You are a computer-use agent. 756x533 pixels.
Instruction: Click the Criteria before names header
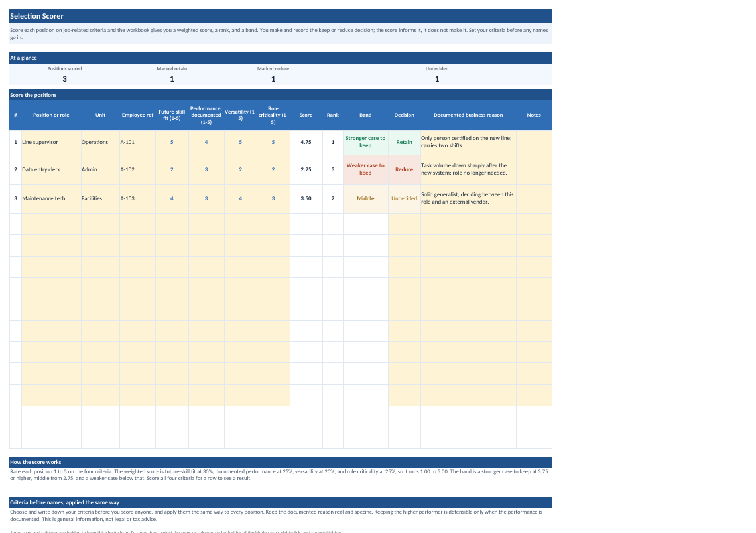[280, 502]
